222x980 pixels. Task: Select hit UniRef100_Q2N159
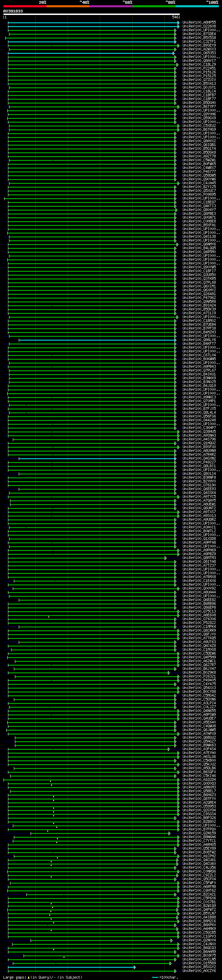tap(199, 833)
